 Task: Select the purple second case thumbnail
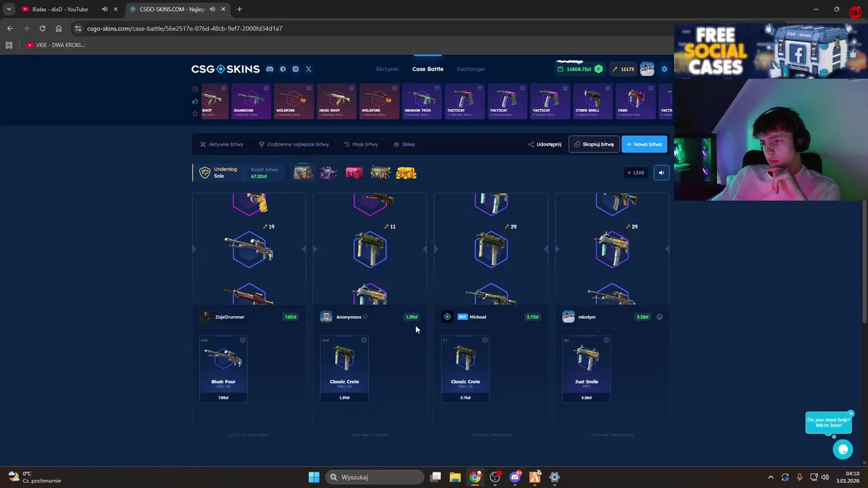[x=329, y=173]
